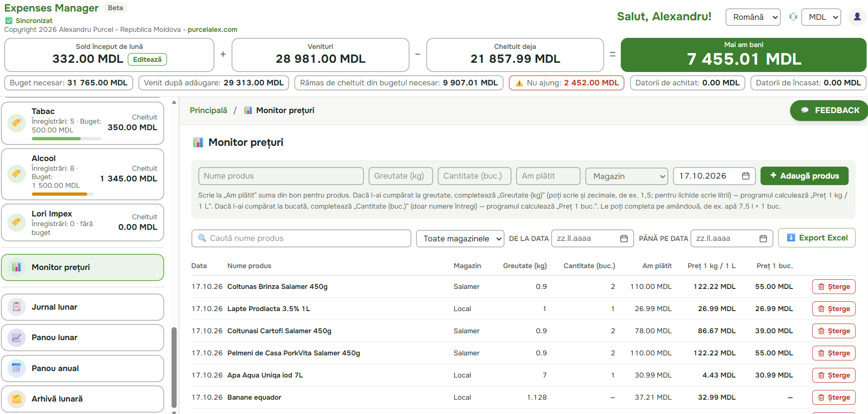Expand the Magazin store dropdown

tap(627, 176)
